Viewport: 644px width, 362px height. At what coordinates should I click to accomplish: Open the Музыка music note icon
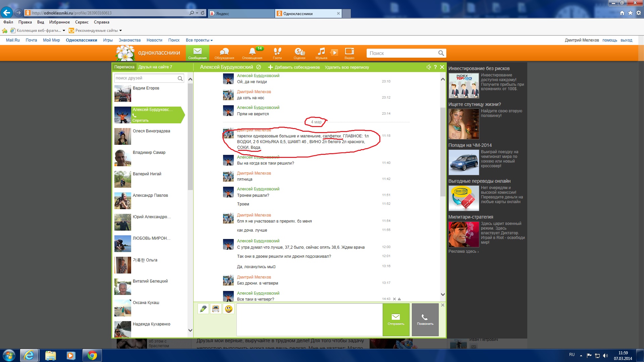[321, 53]
